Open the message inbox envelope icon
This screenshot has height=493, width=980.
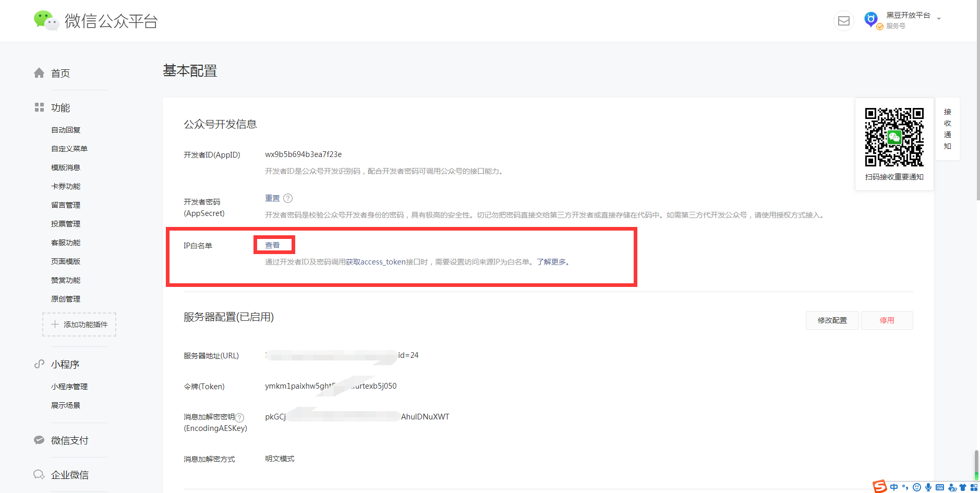pos(843,21)
